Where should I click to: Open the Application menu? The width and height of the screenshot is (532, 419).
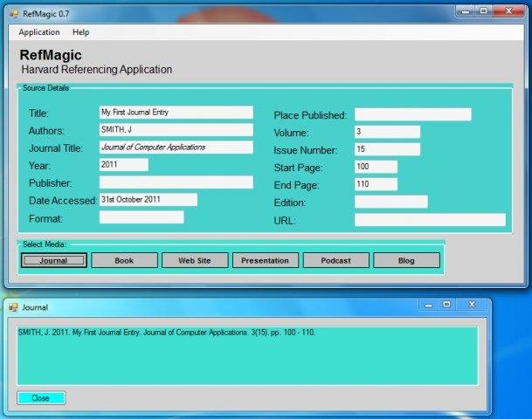click(x=39, y=32)
